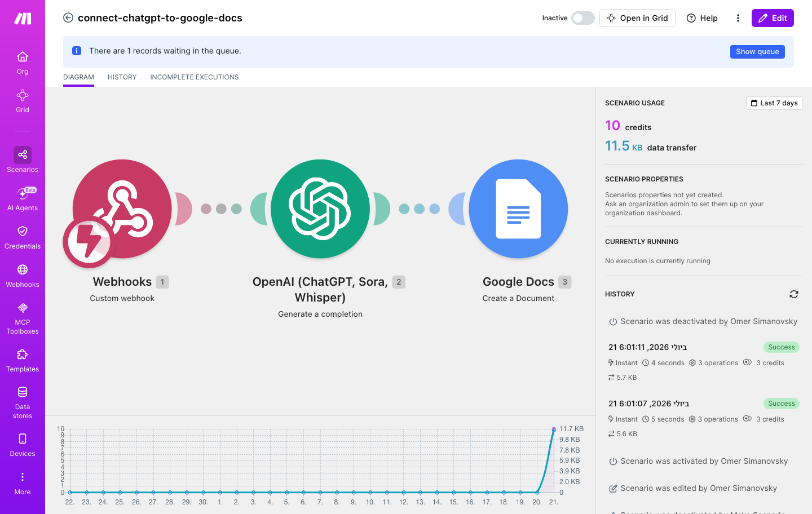Click the Success badge for the 6:01:07 run
Viewport: 812px width, 514px height.
[782, 404]
